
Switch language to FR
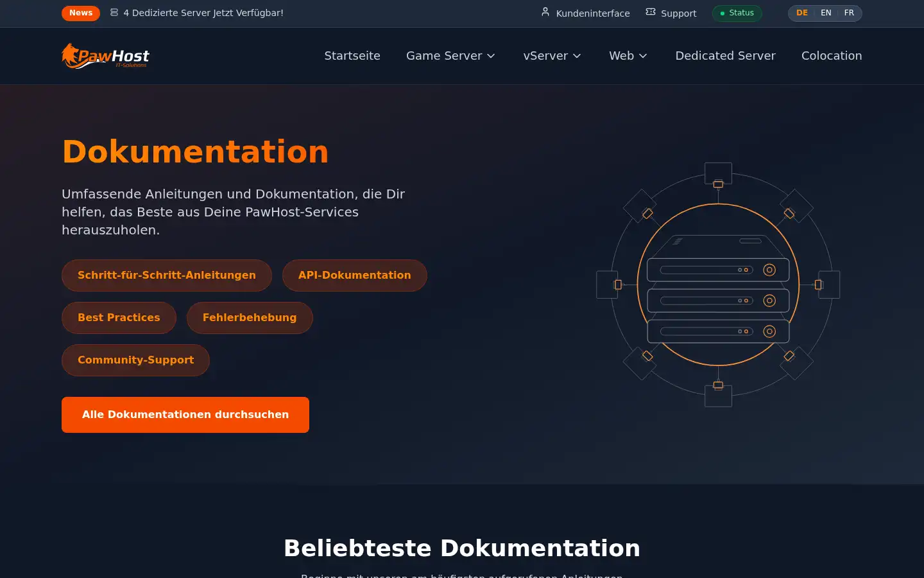[x=849, y=13]
